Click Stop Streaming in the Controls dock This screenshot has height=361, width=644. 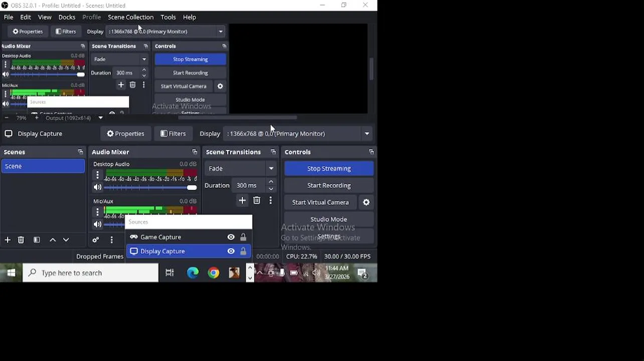pos(329,168)
